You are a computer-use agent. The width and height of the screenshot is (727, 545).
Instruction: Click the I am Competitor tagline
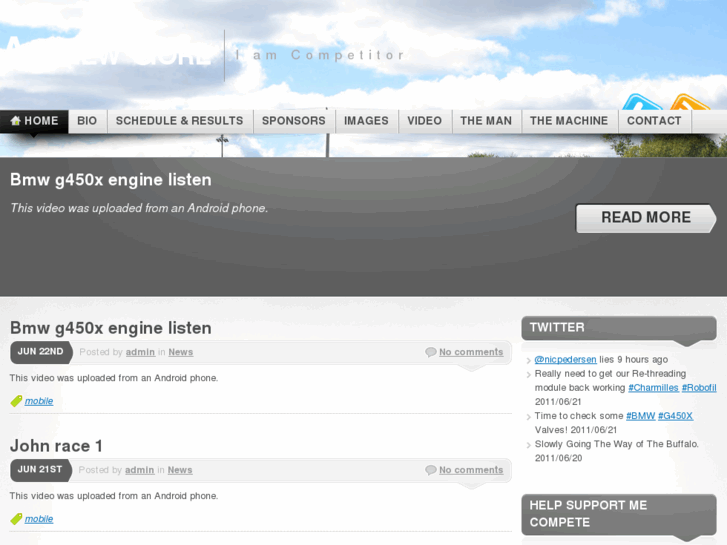[x=320, y=55]
